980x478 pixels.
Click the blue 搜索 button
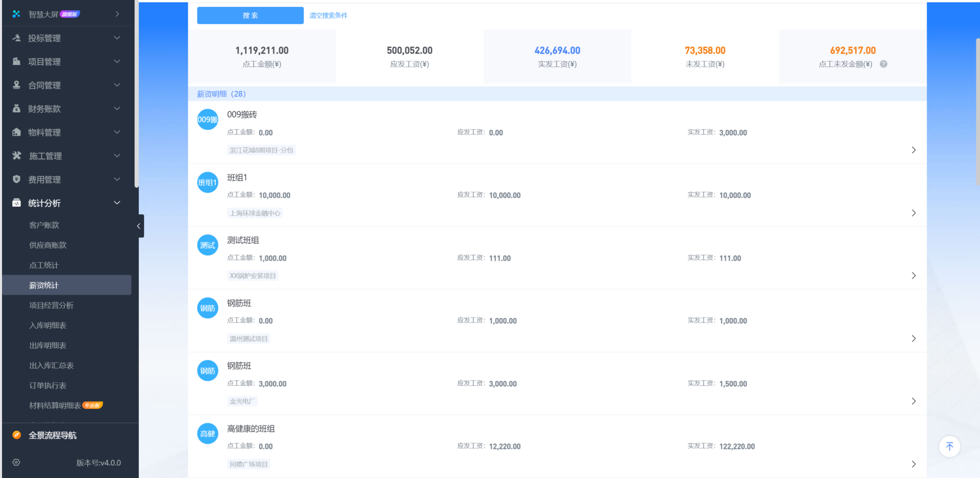[250, 15]
